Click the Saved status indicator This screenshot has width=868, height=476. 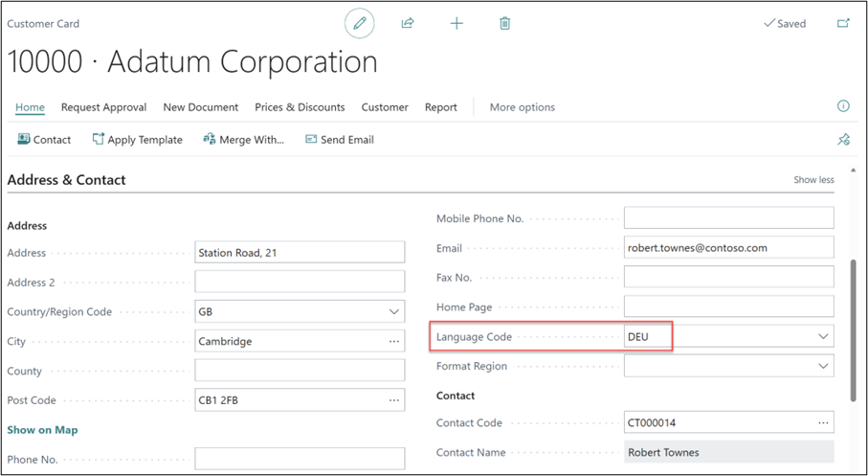point(785,23)
